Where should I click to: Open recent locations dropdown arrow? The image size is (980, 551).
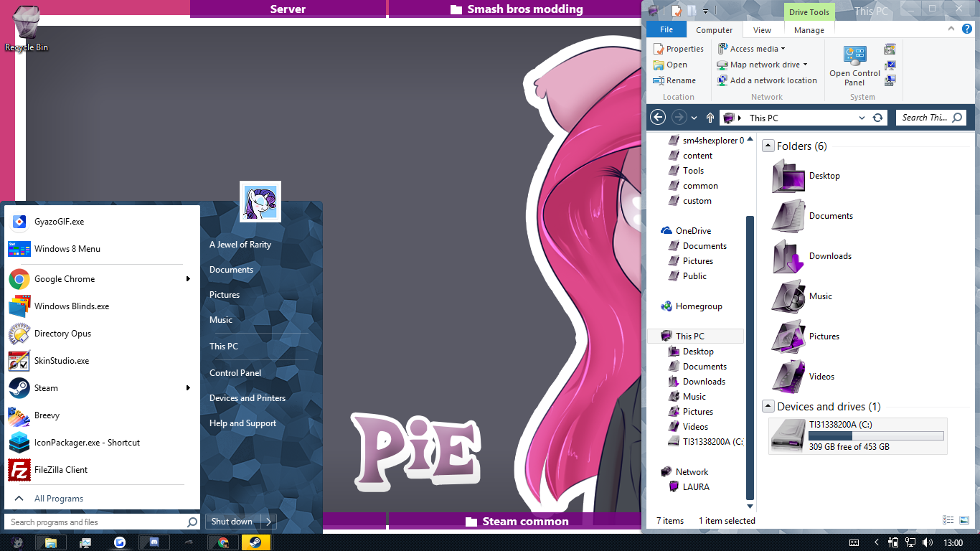point(695,118)
